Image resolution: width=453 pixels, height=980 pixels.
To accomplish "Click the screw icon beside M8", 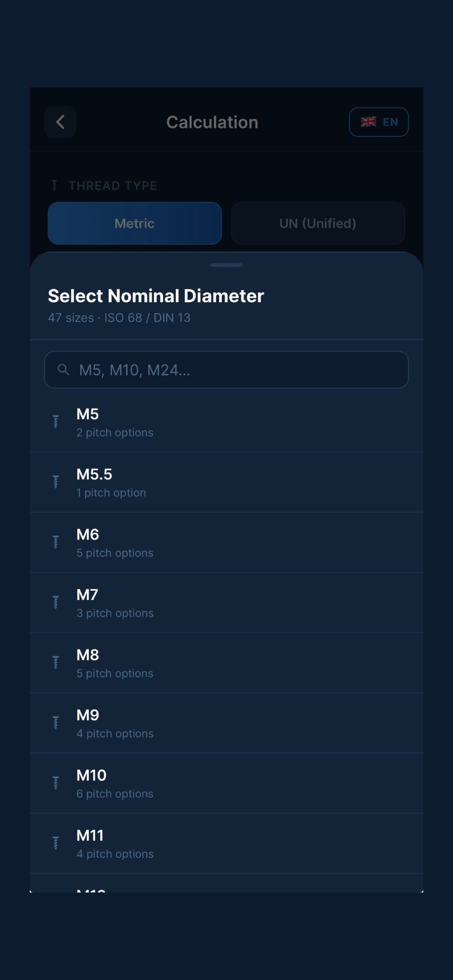I will pos(55,663).
